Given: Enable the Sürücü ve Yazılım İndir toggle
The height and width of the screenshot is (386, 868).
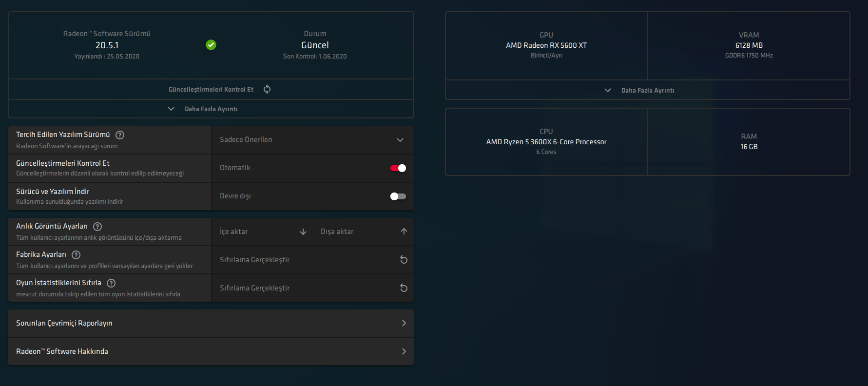Looking at the screenshot, I should [398, 196].
